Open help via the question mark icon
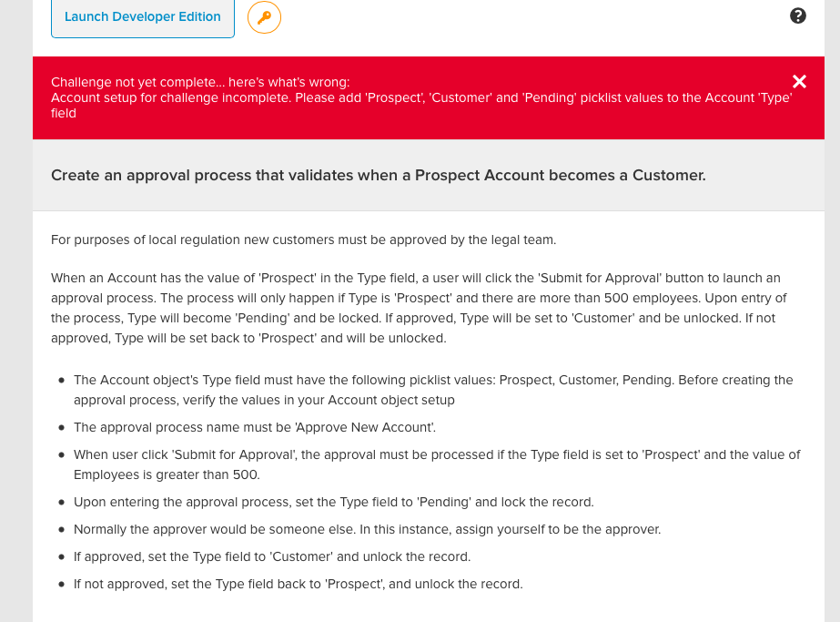The image size is (840, 622). 798,15
